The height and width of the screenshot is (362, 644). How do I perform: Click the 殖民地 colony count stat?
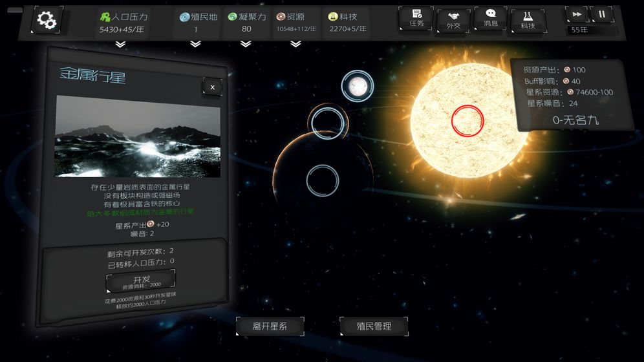197,23
